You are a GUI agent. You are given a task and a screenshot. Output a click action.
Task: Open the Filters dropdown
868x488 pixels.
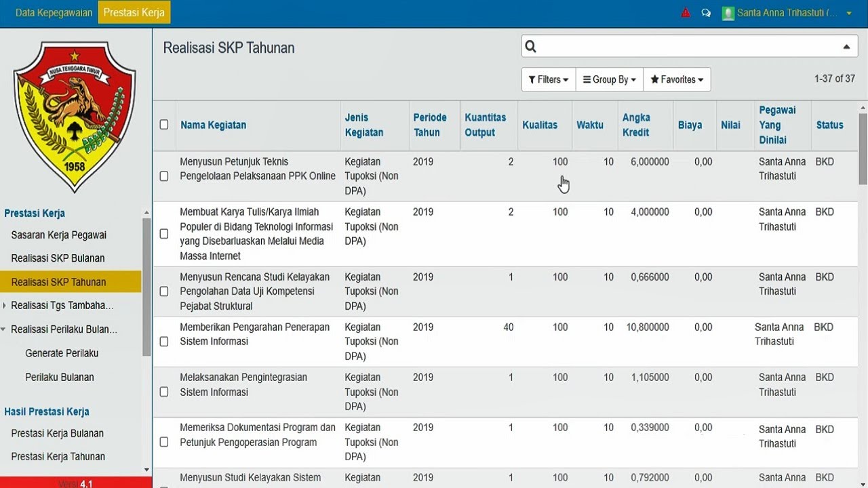pos(548,79)
